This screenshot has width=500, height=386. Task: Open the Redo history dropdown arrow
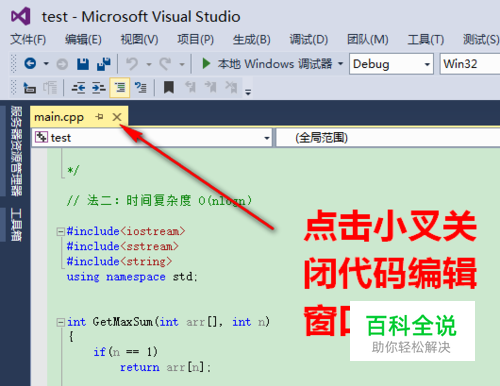pos(182,64)
